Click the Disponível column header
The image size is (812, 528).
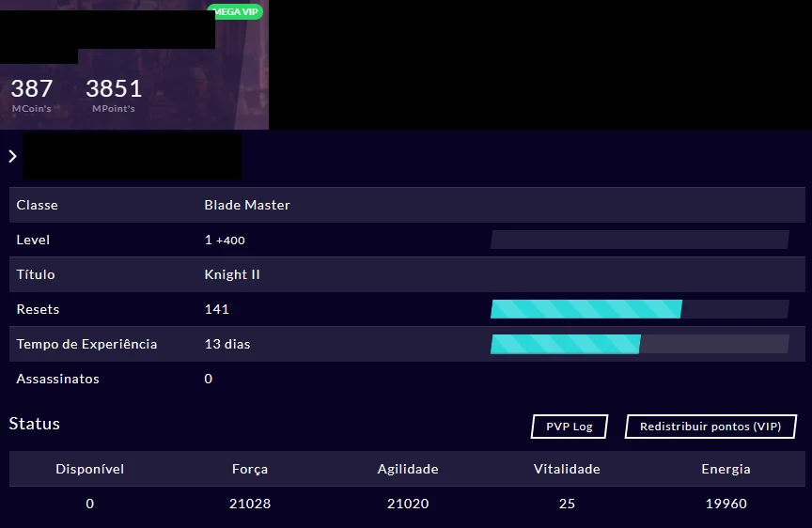89,469
